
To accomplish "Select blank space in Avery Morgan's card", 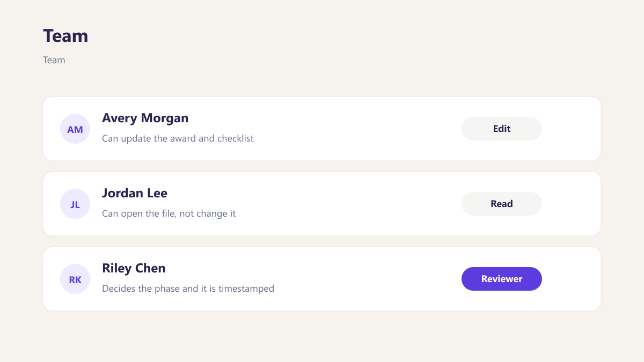I will (354, 129).
